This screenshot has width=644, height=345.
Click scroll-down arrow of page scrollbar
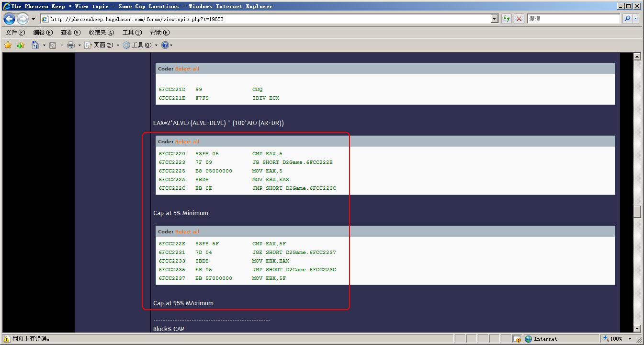[x=637, y=329]
